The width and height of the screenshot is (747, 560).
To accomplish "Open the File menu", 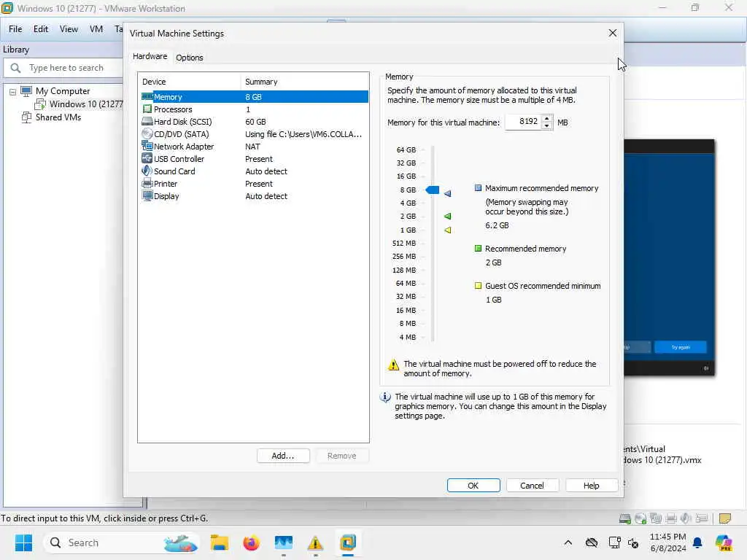I will tap(15, 29).
